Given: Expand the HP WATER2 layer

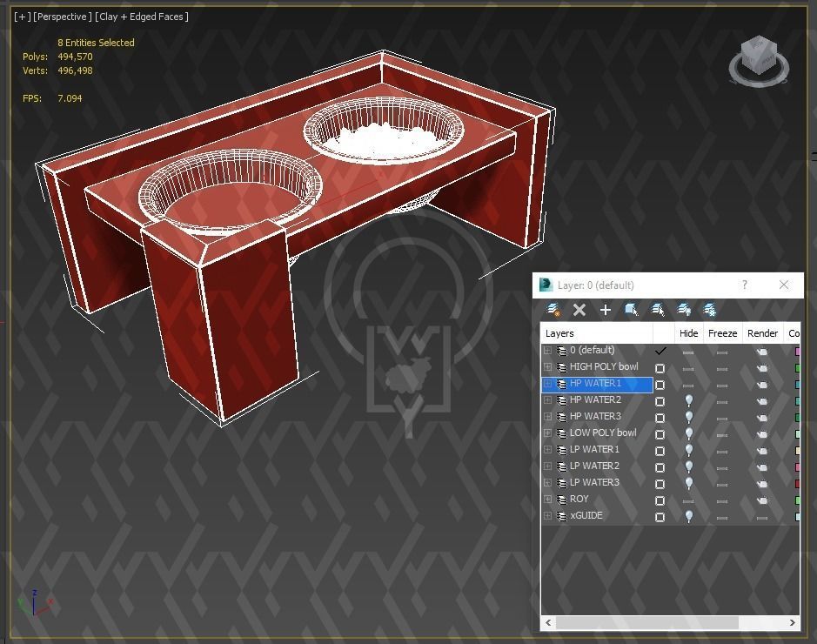Looking at the screenshot, I should click(x=547, y=400).
